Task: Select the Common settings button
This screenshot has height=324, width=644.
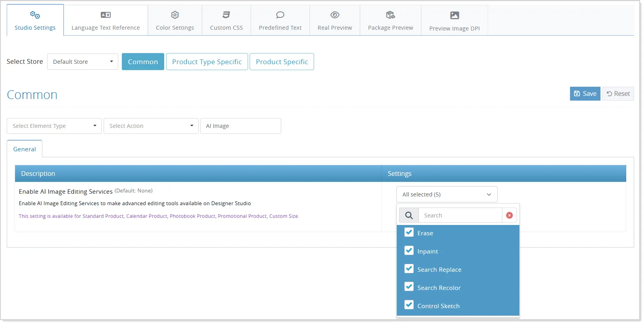Action: coord(143,62)
